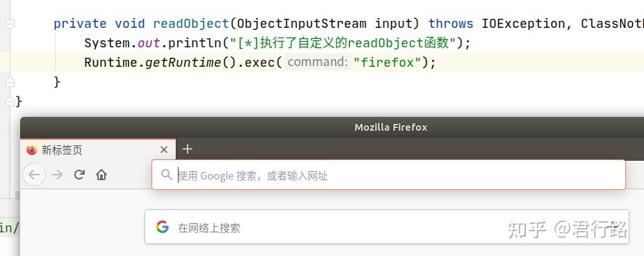Click the Firefox favicon on 新标签页 tab
The height and width of the screenshot is (256, 644).
pyautogui.click(x=32, y=150)
